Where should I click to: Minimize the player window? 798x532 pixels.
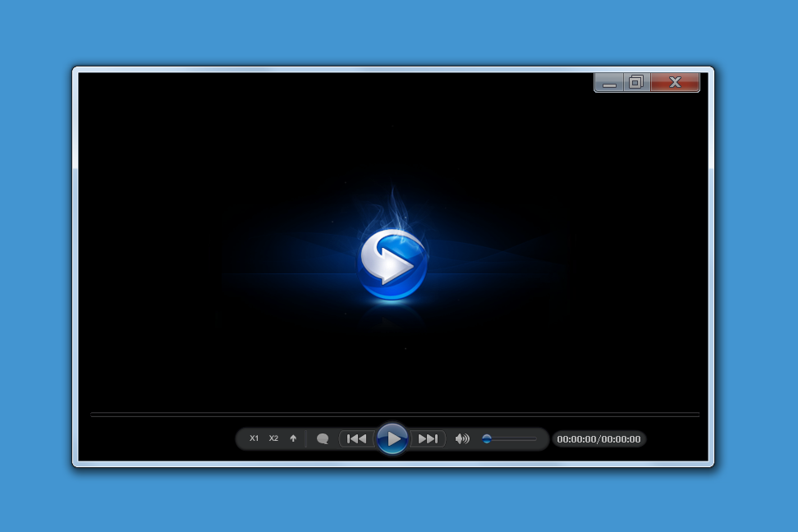609,82
